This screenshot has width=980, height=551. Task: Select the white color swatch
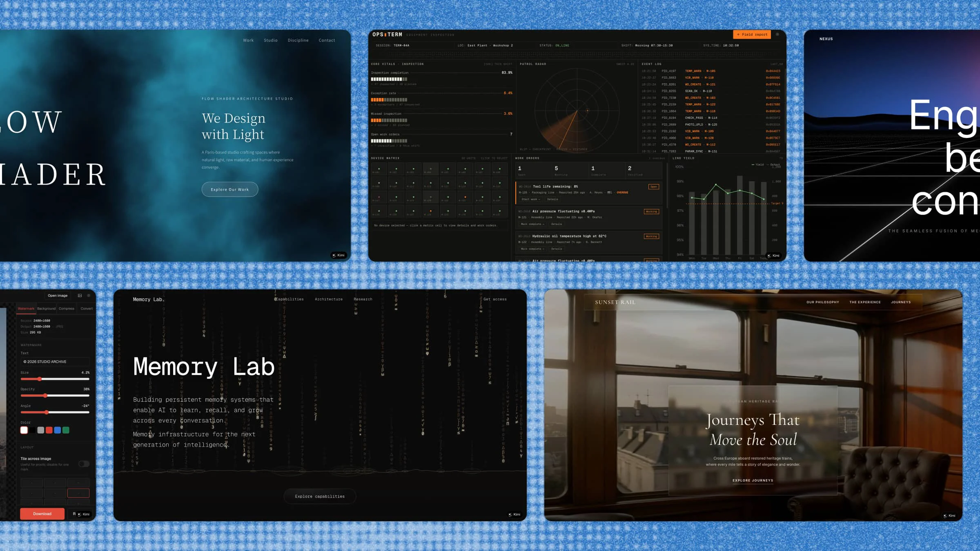click(24, 430)
